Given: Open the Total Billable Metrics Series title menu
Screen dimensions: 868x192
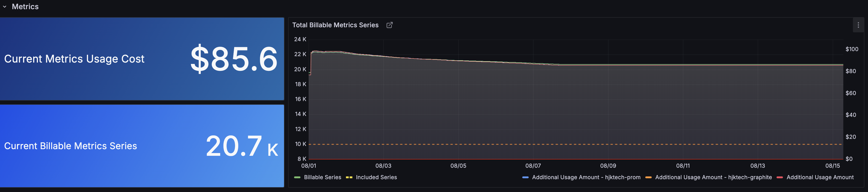Looking at the screenshot, I should click(335, 25).
